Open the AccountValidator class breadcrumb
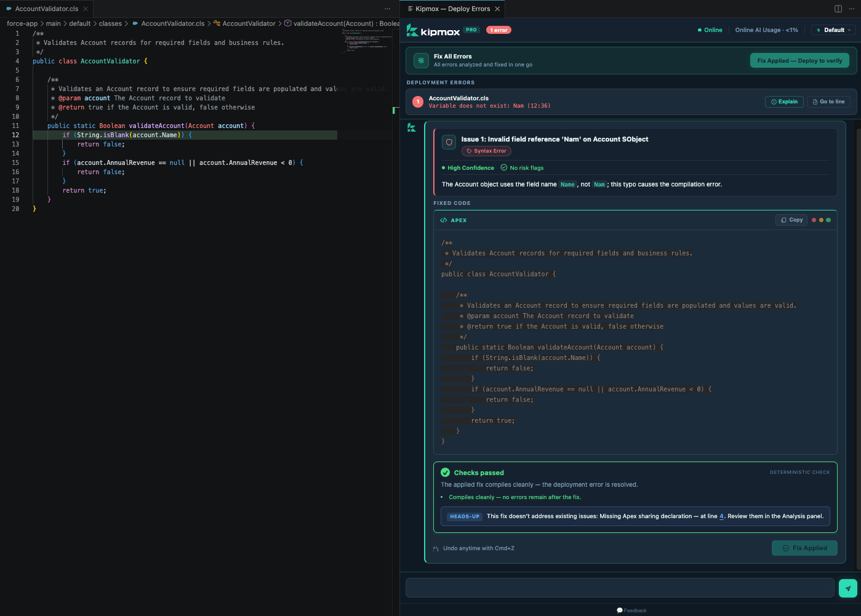 point(249,23)
